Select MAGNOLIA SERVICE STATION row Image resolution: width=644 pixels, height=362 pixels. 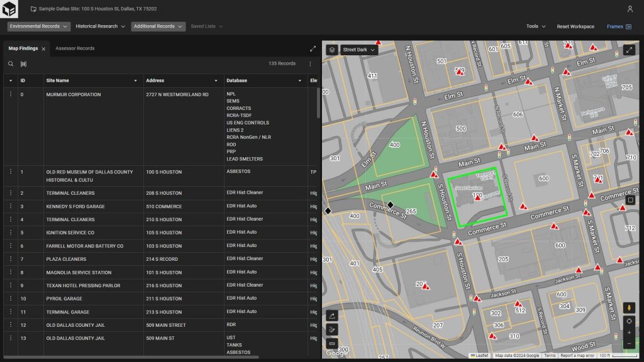coord(160,272)
